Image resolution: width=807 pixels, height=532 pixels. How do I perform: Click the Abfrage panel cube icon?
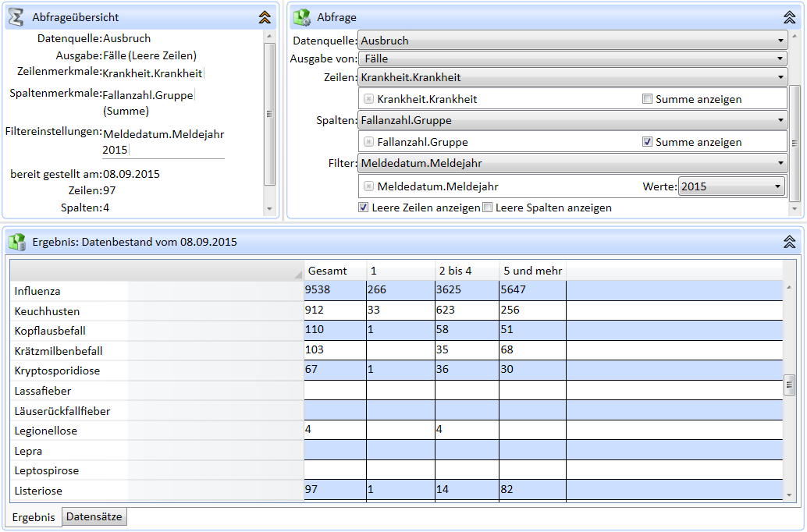pyautogui.click(x=302, y=16)
